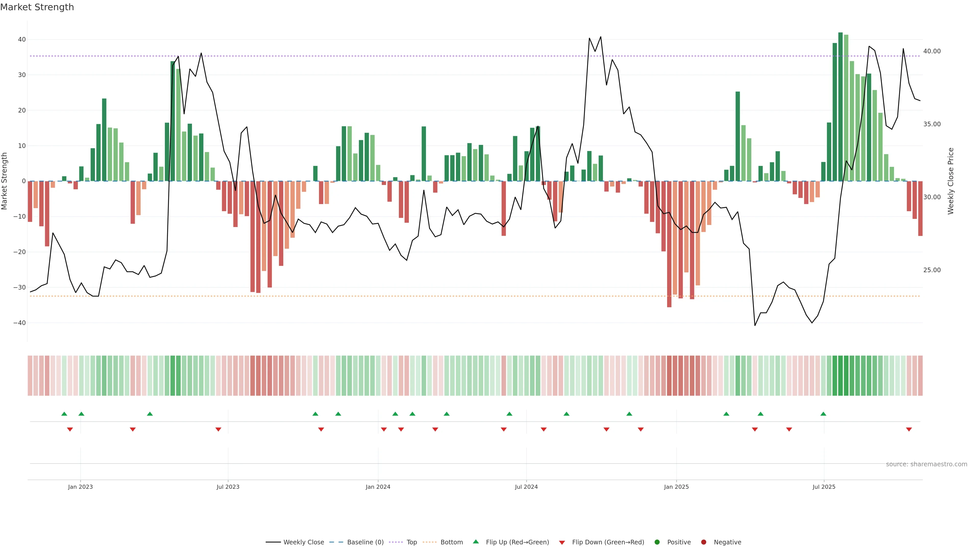This screenshot has width=980, height=551.
Task: Click the Market Strength chart title
Action: (37, 7)
